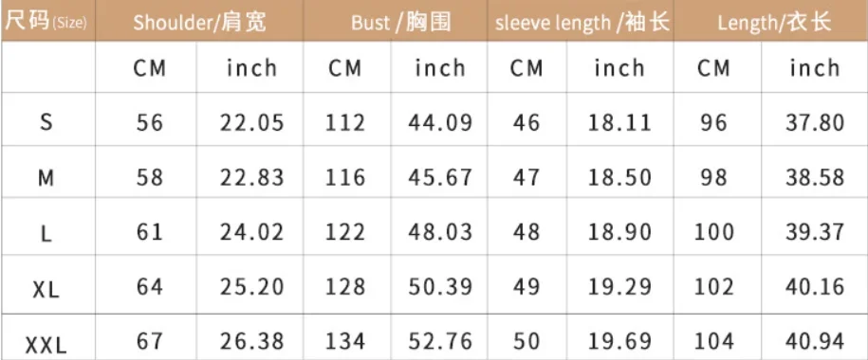This screenshot has height=360, width=868.
Task: Select the 64 shoulder CM cell
Action: [x=150, y=286]
